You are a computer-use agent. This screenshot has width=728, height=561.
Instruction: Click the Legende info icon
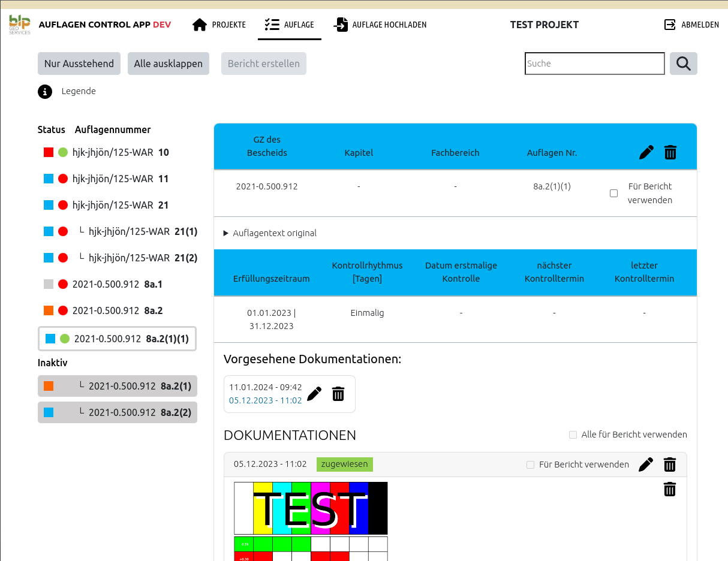pyautogui.click(x=45, y=92)
